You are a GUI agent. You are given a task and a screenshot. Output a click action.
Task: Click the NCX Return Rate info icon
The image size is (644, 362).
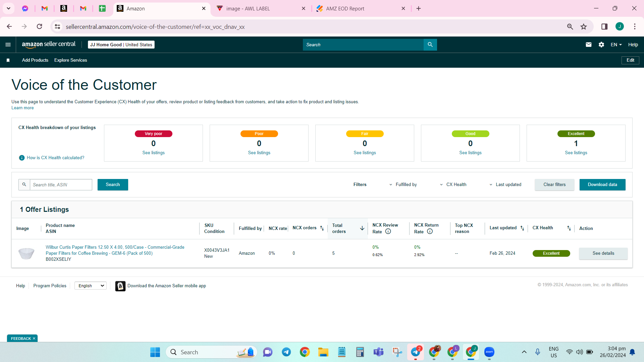(x=430, y=231)
